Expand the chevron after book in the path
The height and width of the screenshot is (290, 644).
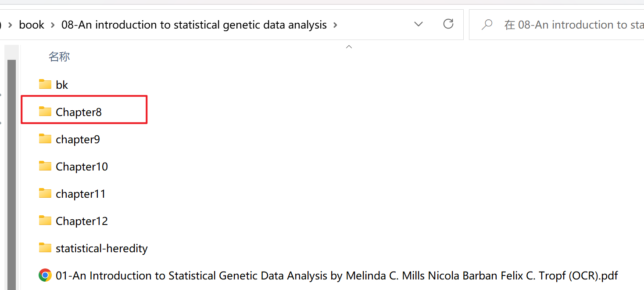click(53, 25)
